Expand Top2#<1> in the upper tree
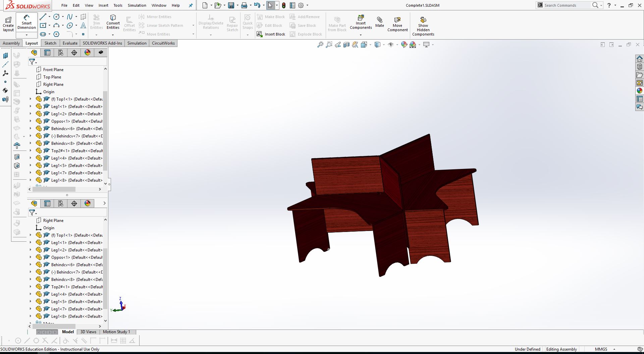Screen dimensions: 644x354 (x=31, y=151)
